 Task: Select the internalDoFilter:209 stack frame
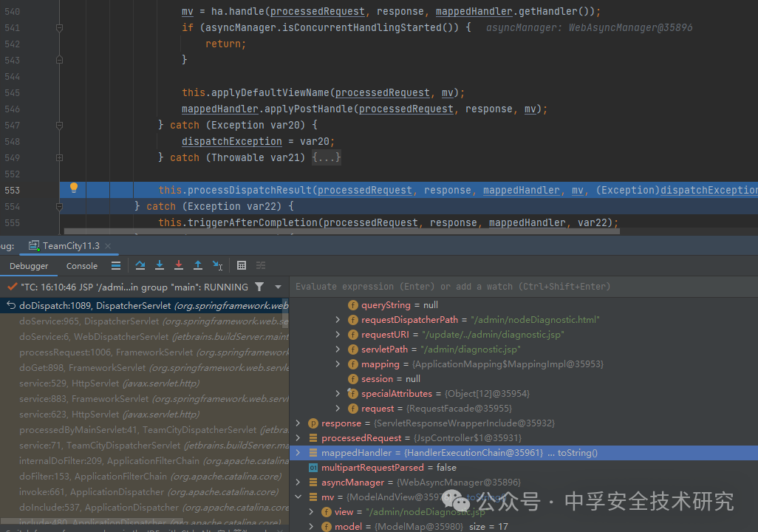pos(145,461)
